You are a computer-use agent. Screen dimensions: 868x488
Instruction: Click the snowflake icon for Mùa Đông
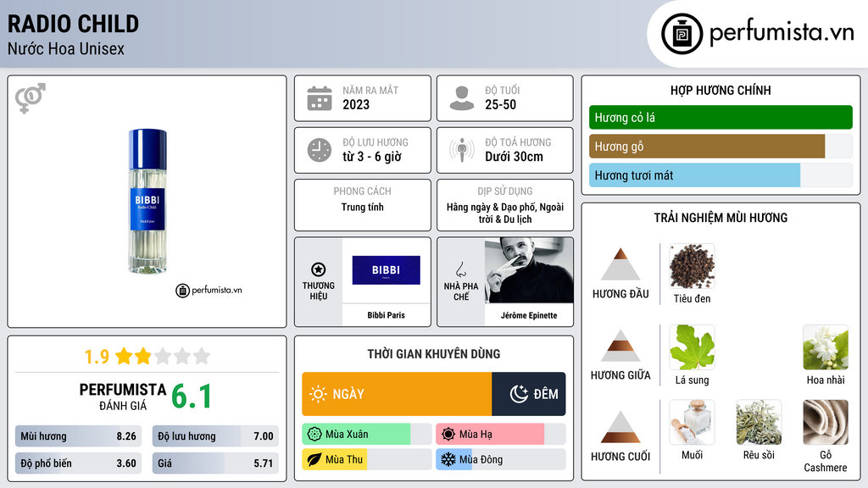click(448, 459)
